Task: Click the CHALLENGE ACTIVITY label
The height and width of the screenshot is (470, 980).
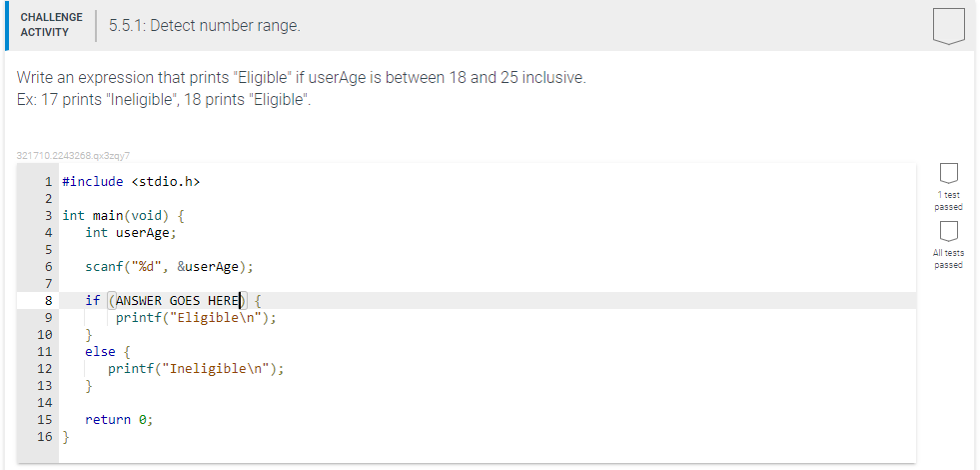Action: (x=51, y=25)
